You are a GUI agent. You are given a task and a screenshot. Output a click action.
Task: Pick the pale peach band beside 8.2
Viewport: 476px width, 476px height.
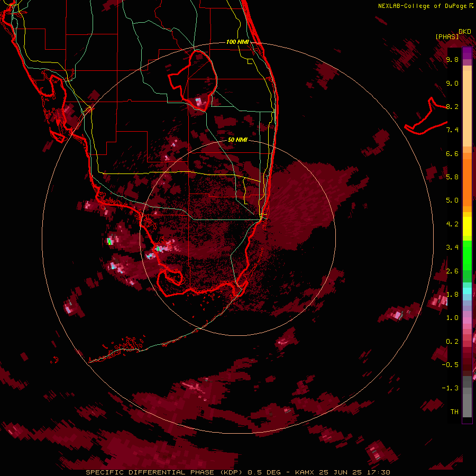pyautogui.click(x=467, y=108)
